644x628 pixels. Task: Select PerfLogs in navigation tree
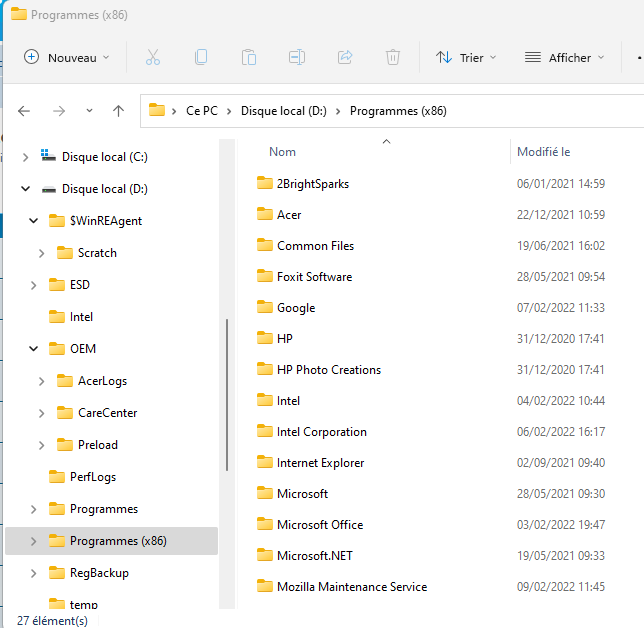[93, 477]
